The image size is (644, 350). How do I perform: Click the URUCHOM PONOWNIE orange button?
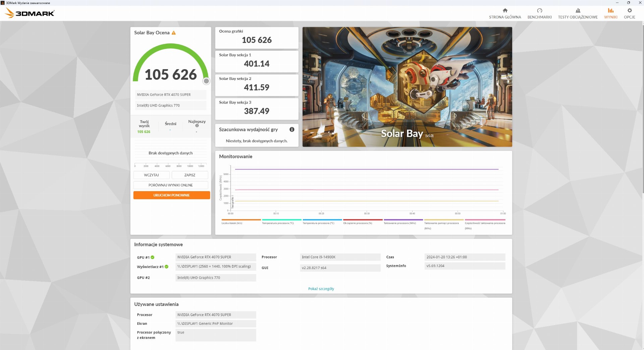click(171, 195)
